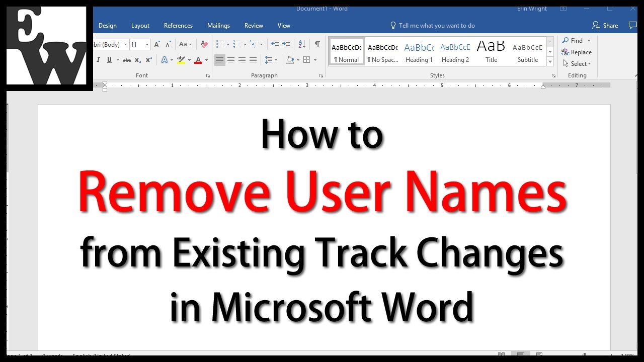644x362 pixels.
Task: Apply the No Spacing style
Action: coord(383,52)
